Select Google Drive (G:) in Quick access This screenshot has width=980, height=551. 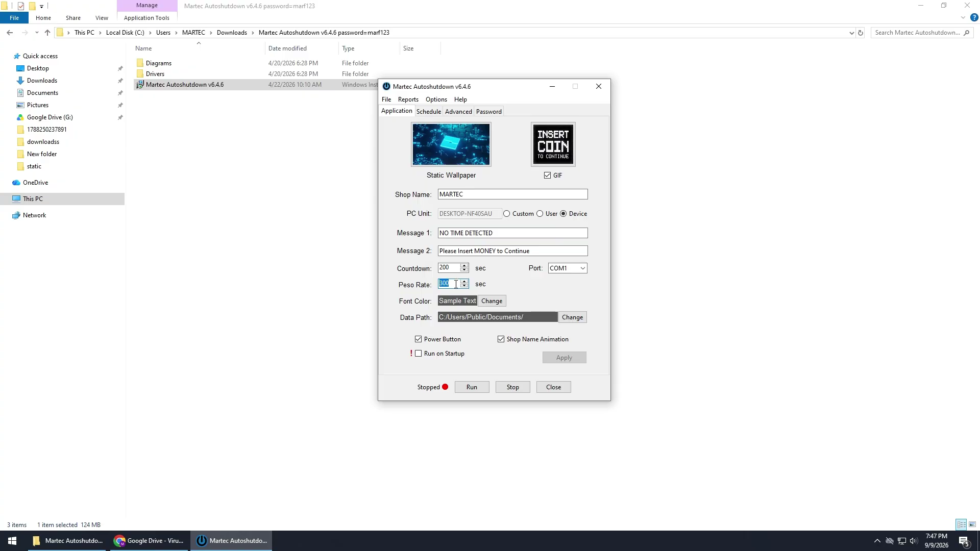pos(50,117)
